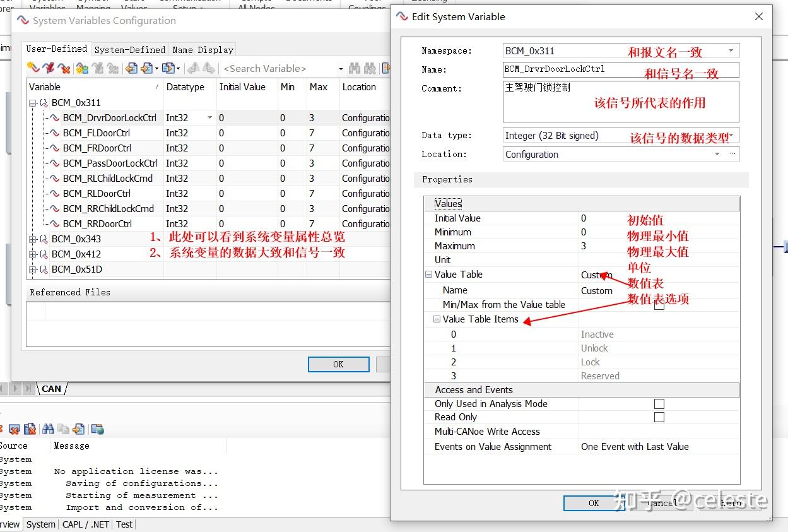Image resolution: width=788 pixels, height=532 pixels.
Task: Open the Location dropdown
Action: click(x=717, y=154)
